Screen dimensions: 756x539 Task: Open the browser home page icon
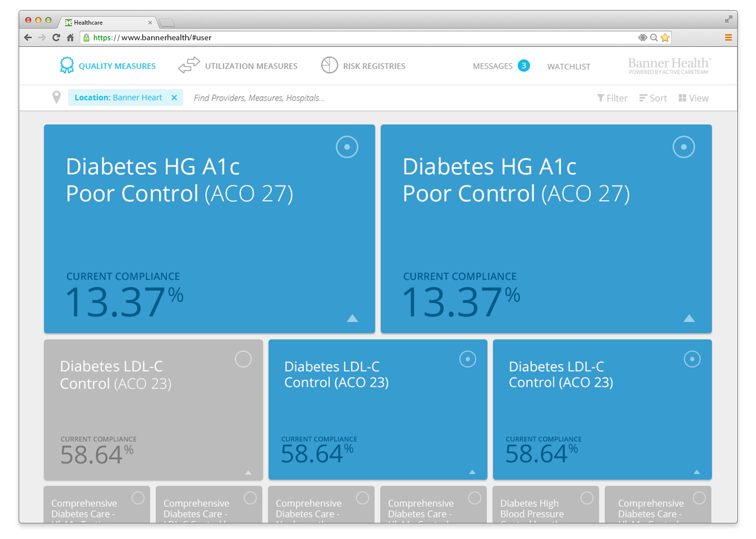70,37
